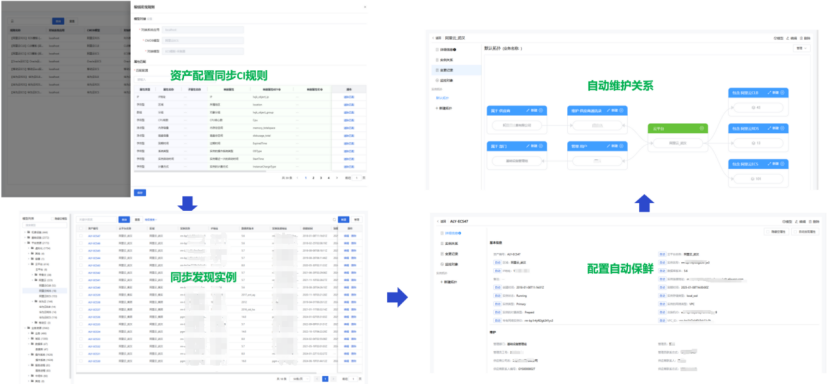Click the circle icon on the green 云平台 node
Viewport: 829px width, 384px height.
702,128
